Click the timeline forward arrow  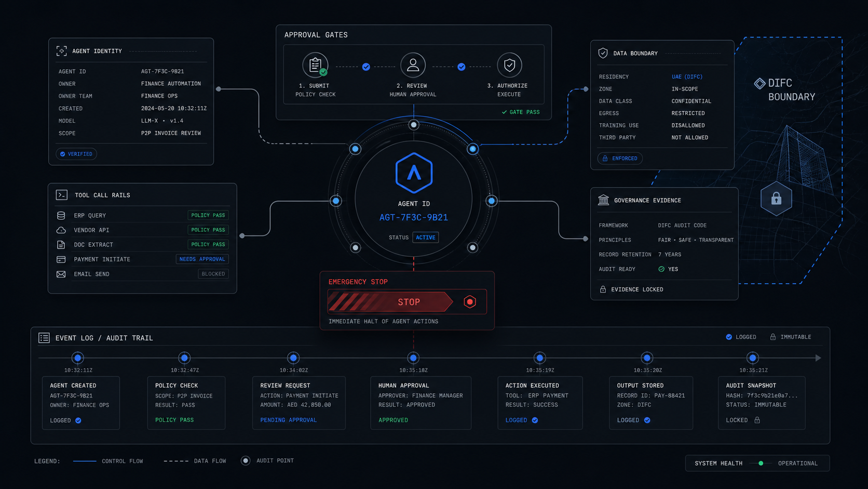(x=818, y=358)
